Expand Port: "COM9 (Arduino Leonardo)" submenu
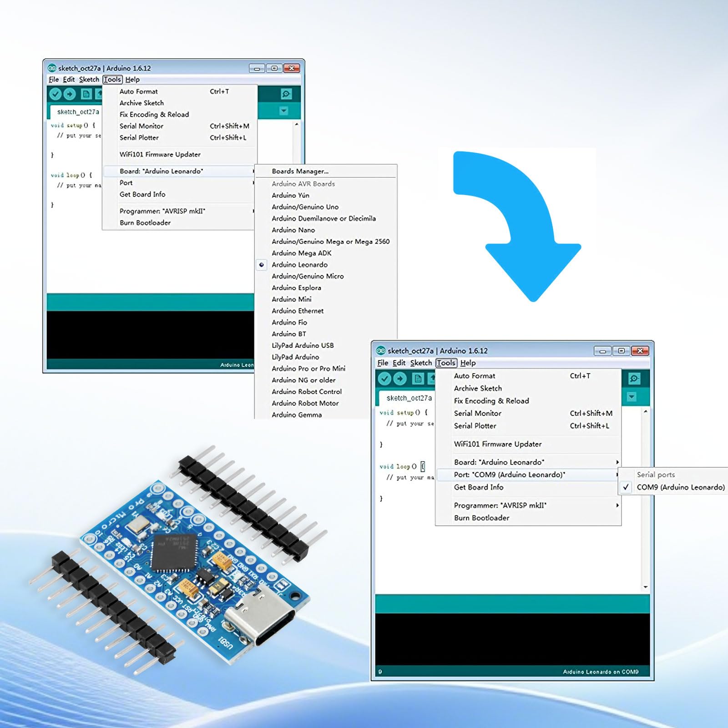728x728 pixels. 528,475
